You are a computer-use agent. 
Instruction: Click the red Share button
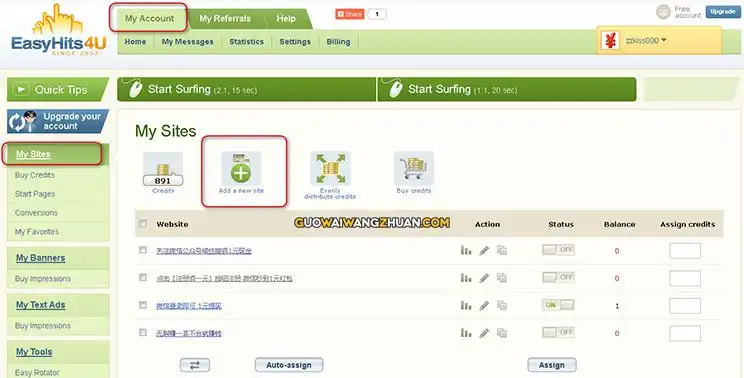click(350, 14)
